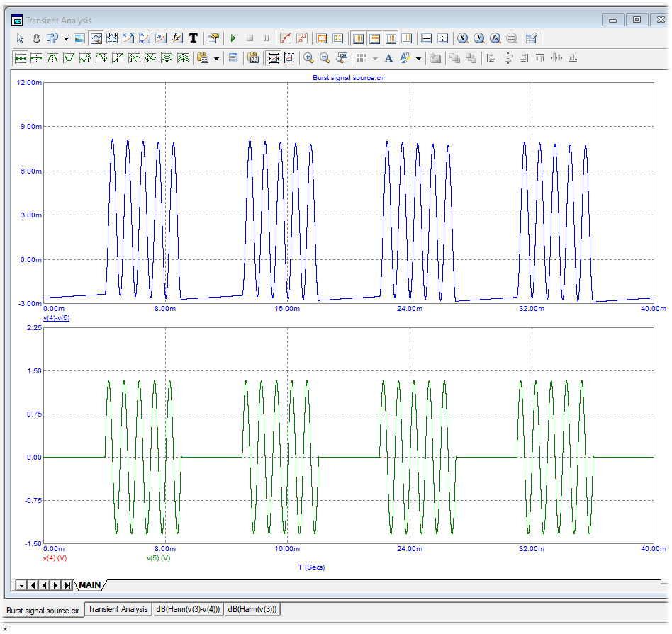
Task: Select the Valley cursor mode icon
Action: [x=69, y=58]
